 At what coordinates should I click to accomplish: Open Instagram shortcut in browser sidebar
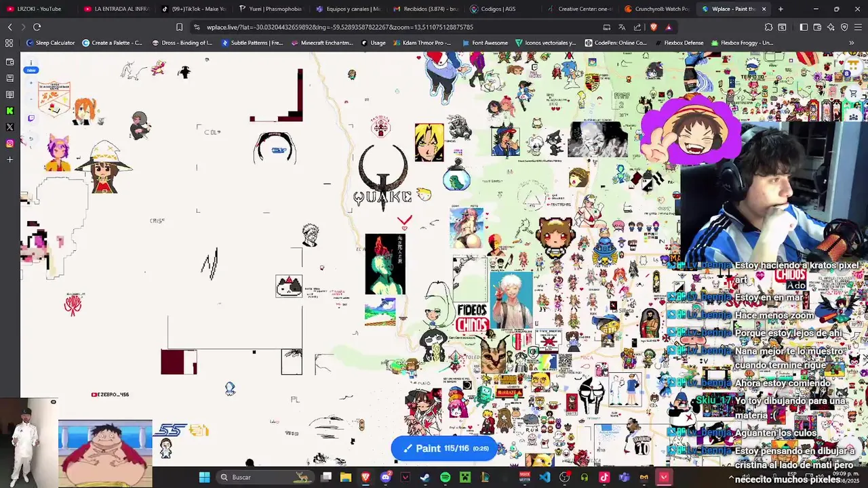[x=9, y=143]
